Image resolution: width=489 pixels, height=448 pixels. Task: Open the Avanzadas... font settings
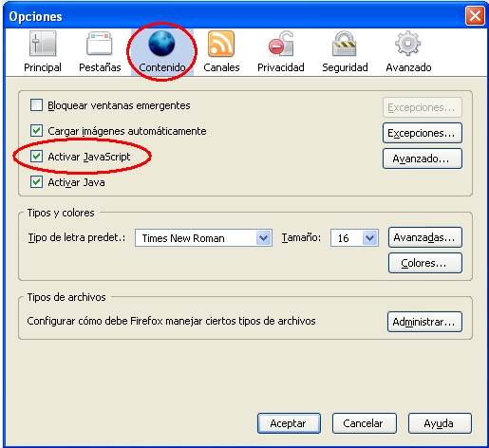coord(425,237)
